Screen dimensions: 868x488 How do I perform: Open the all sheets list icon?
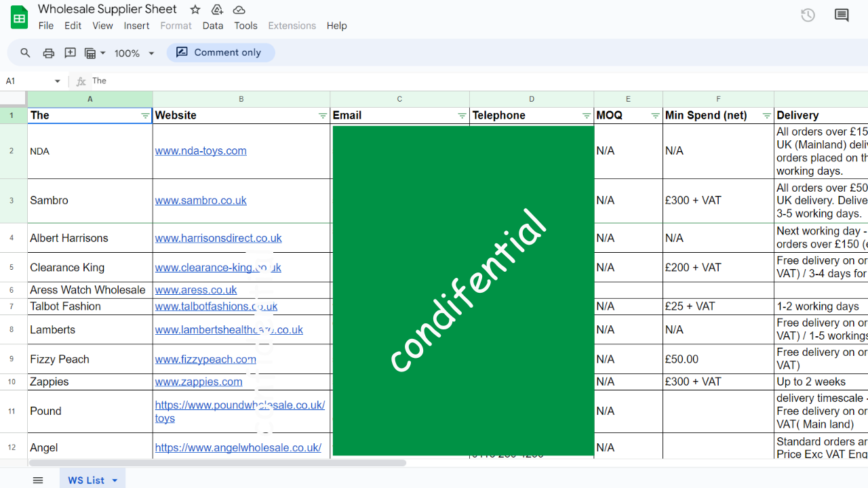click(38, 480)
